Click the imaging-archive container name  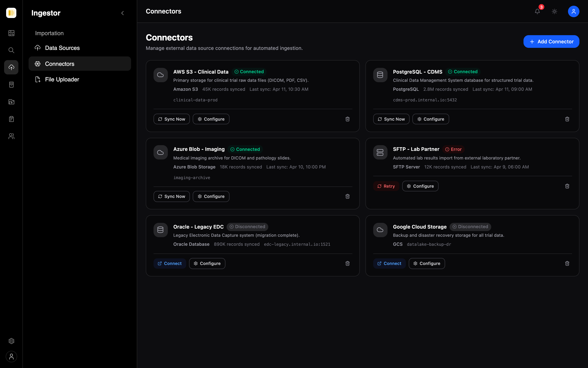point(192,178)
